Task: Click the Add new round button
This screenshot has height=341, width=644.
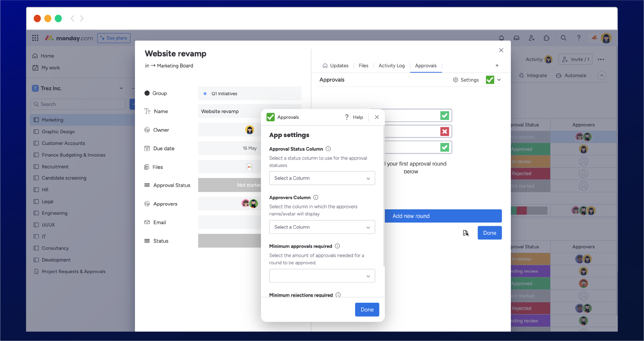Action: [443, 216]
